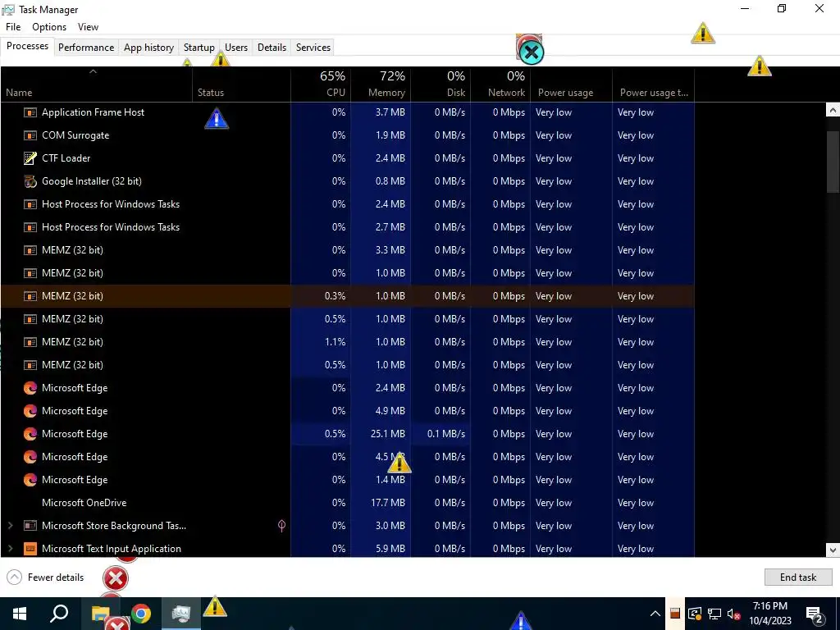Open the View menu
This screenshot has height=630, width=840.
point(88,27)
